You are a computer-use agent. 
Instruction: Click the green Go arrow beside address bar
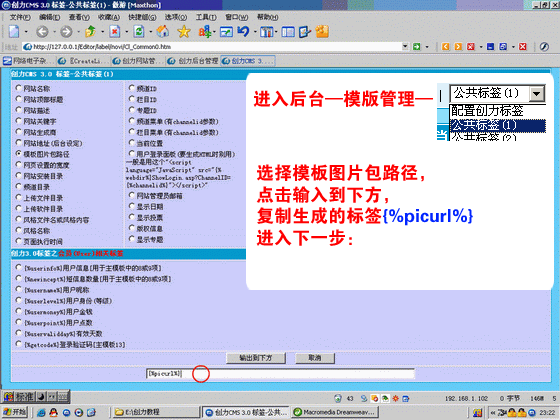point(416,47)
